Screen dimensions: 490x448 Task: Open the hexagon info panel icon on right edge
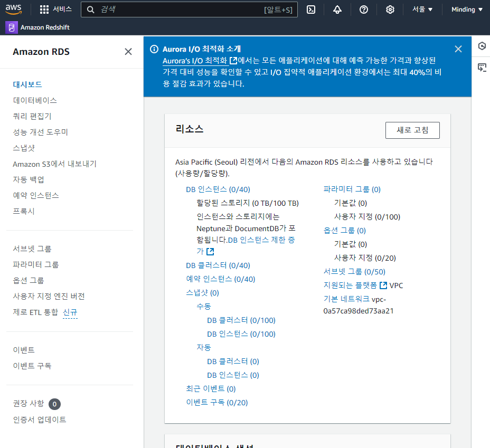[x=482, y=46]
